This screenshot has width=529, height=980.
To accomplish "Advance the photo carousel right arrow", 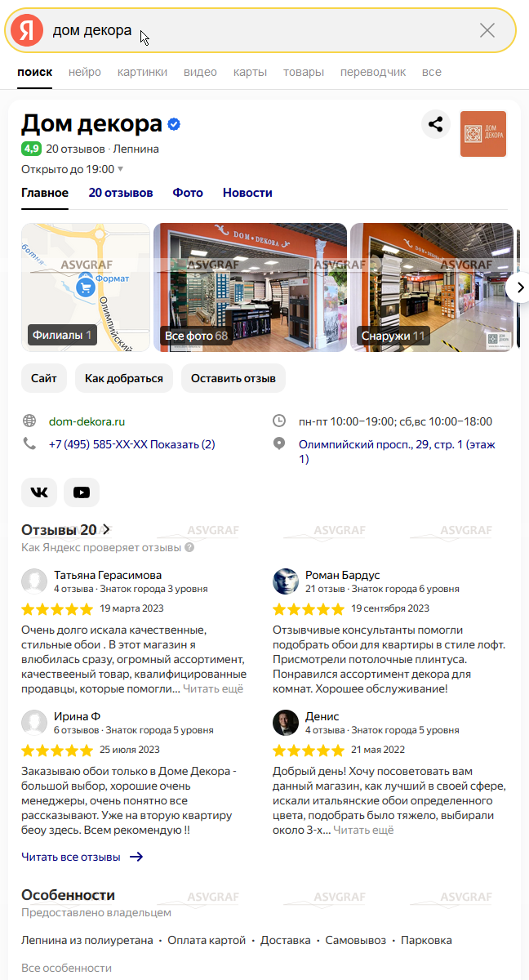I will coord(520,287).
